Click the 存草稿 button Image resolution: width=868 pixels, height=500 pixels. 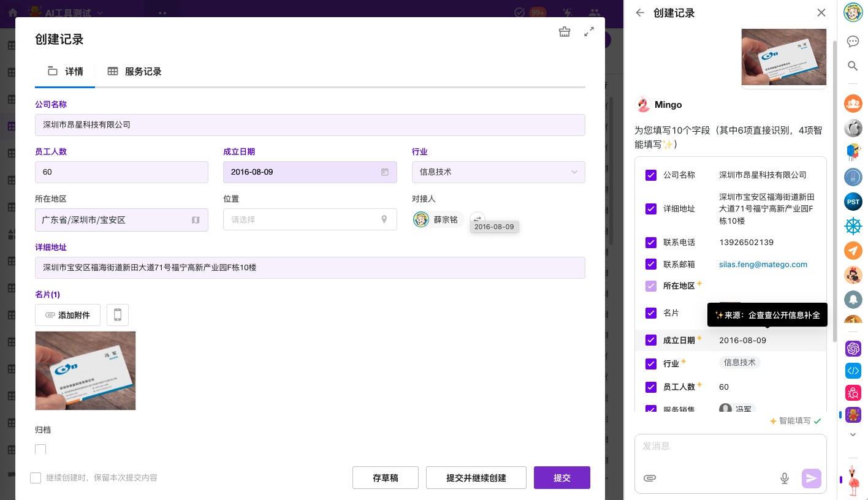click(385, 478)
